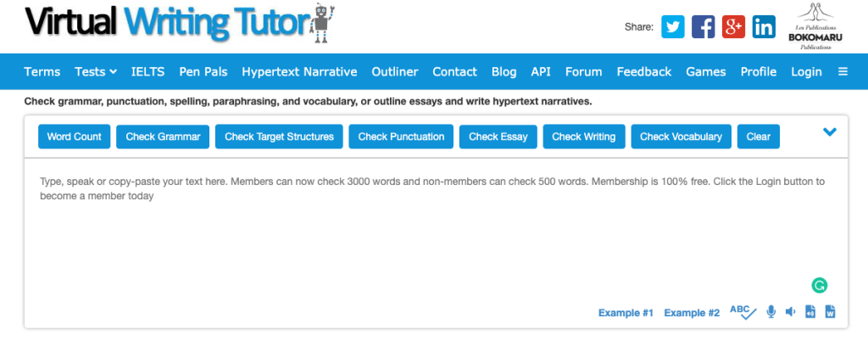
Task: Click the ABC spell check icon
Action: (743, 312)
